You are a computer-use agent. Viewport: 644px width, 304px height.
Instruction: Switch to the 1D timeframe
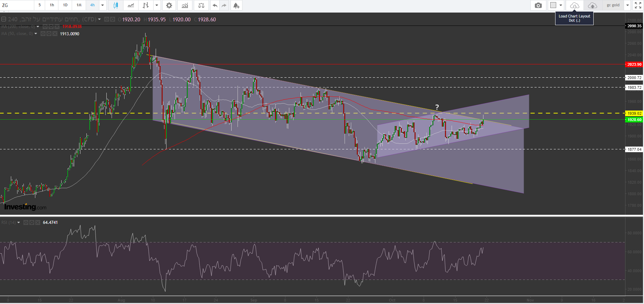[x=65, y=5]
